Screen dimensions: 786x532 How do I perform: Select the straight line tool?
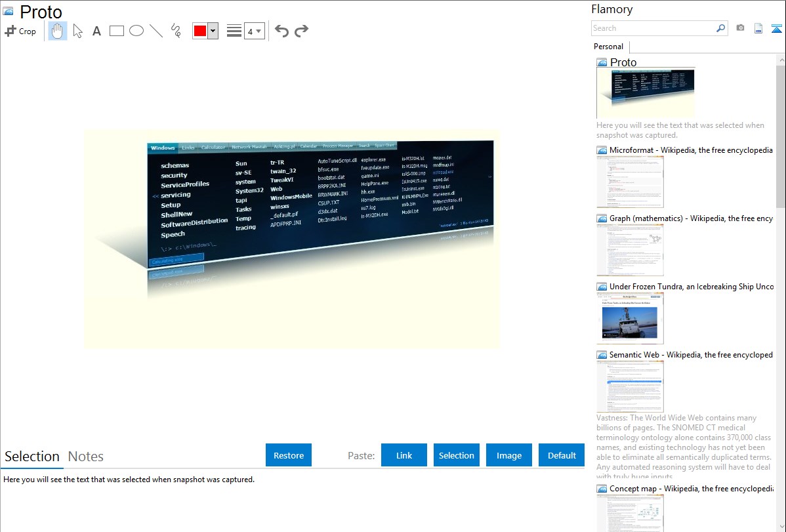[x=155, y=31]
